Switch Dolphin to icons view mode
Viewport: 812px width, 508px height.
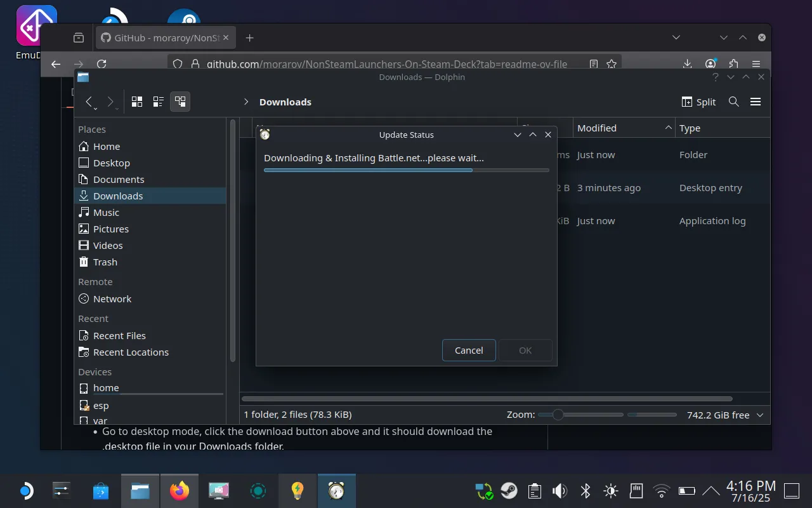click(x=136, y=101)
